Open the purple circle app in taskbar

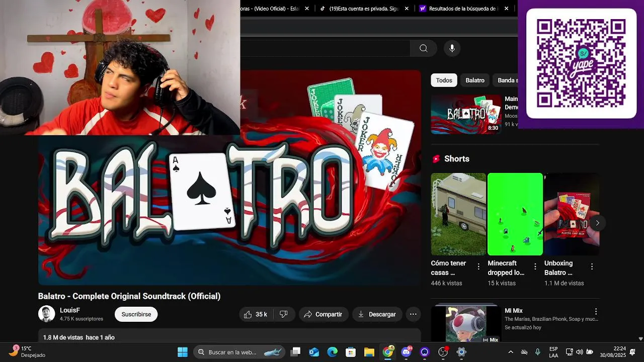pyautogui.click(x=425, y=352)
